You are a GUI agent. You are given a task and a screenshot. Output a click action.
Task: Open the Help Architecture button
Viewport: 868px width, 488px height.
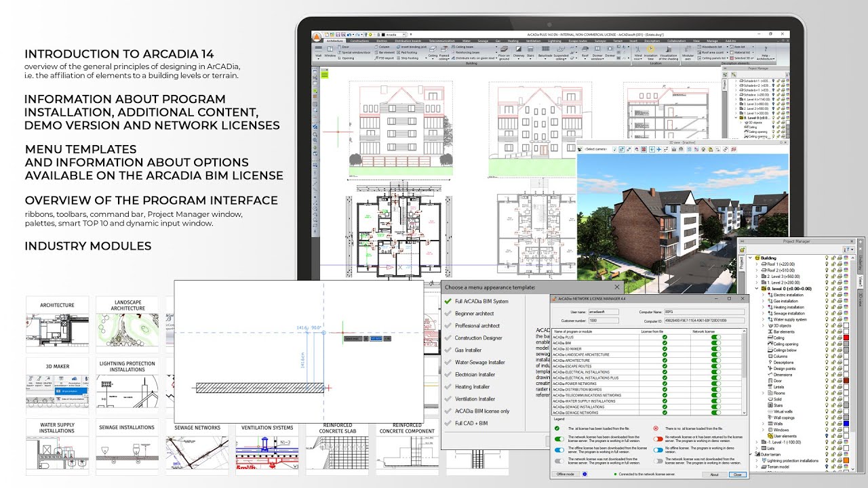[766, 53]
